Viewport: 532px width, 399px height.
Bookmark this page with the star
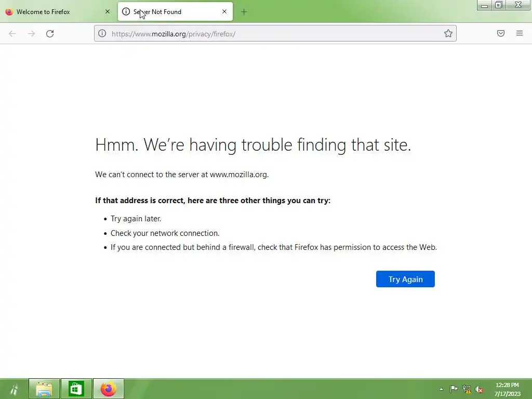coord(448,33)
